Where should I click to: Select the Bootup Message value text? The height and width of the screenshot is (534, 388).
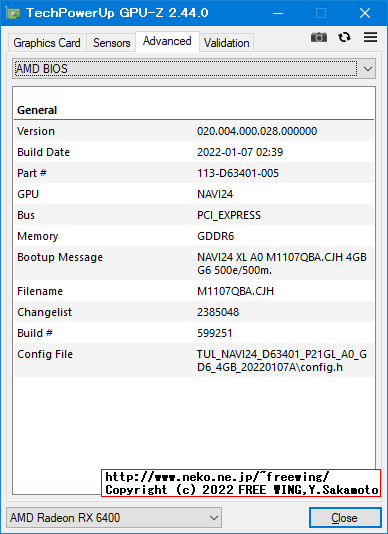(282, 264)
